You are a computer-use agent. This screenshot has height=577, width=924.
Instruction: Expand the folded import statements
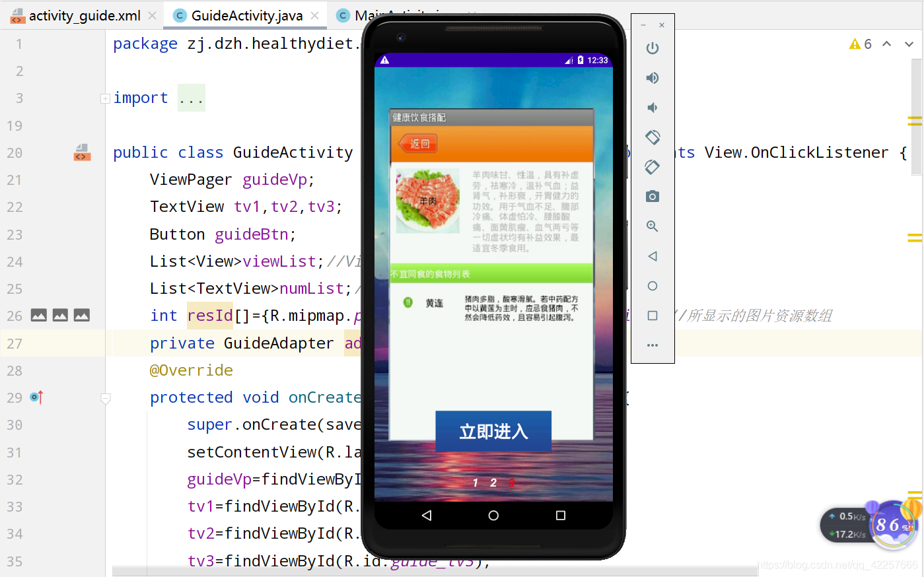(x=105, y=98)
